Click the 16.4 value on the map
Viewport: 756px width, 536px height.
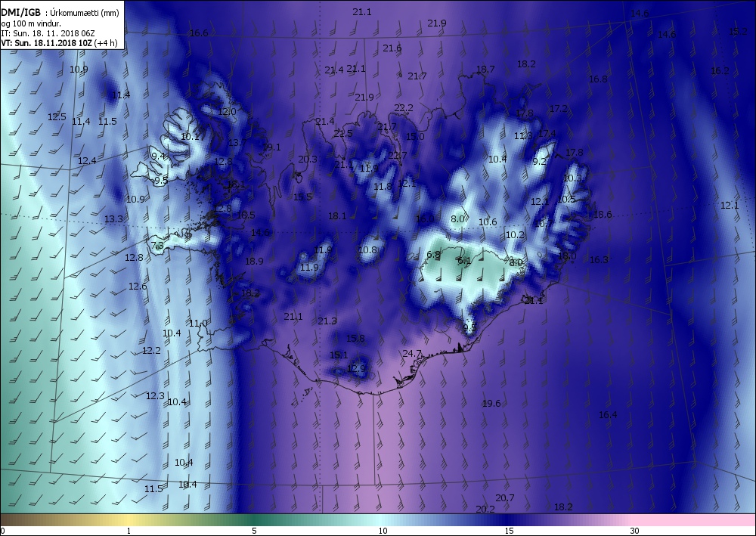608,414
